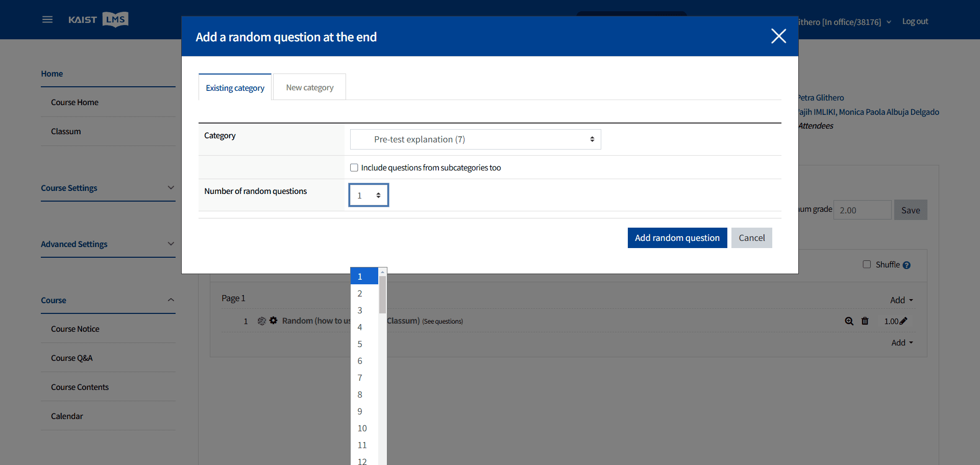Edit the 1.00 mark pencil icon
Image resolution: width=980 pixels, height=465 pixels.
(903, 321)
